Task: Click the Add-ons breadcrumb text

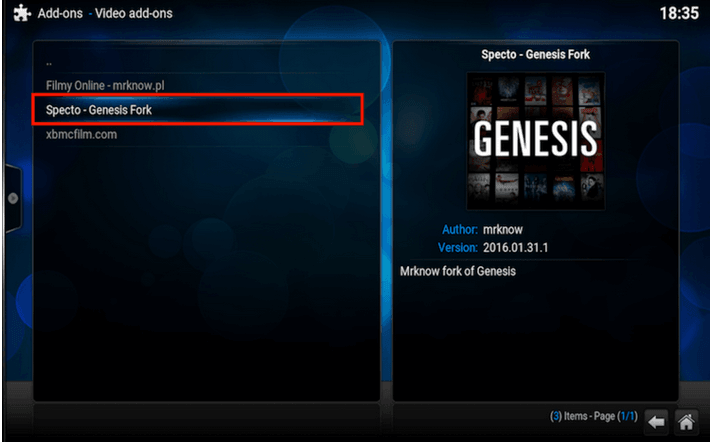Action: click(60, 13)
